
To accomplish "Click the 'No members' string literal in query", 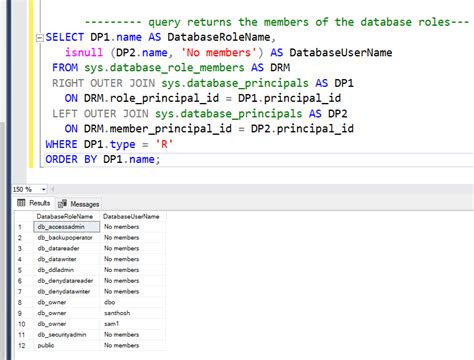I will click(x=219, y=53).
